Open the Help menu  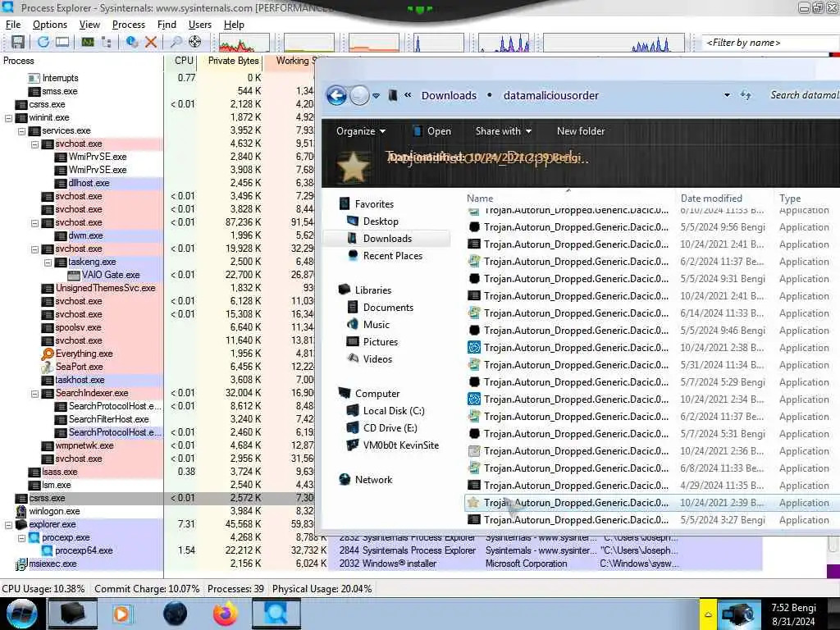234,25
